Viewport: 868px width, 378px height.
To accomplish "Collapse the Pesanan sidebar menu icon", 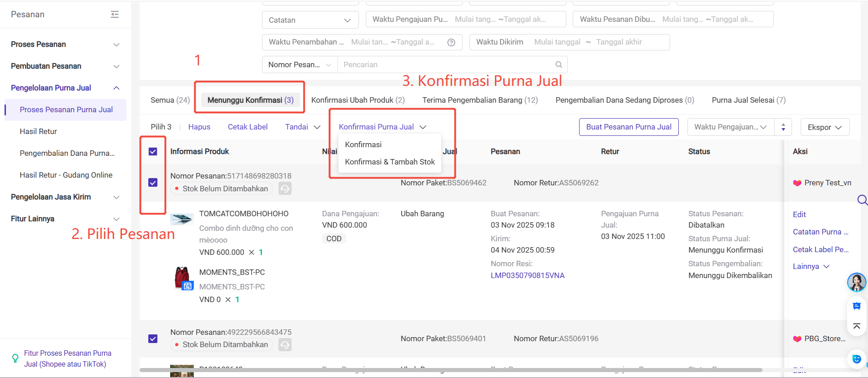I will pyautogui.click(x=115, y=15).
